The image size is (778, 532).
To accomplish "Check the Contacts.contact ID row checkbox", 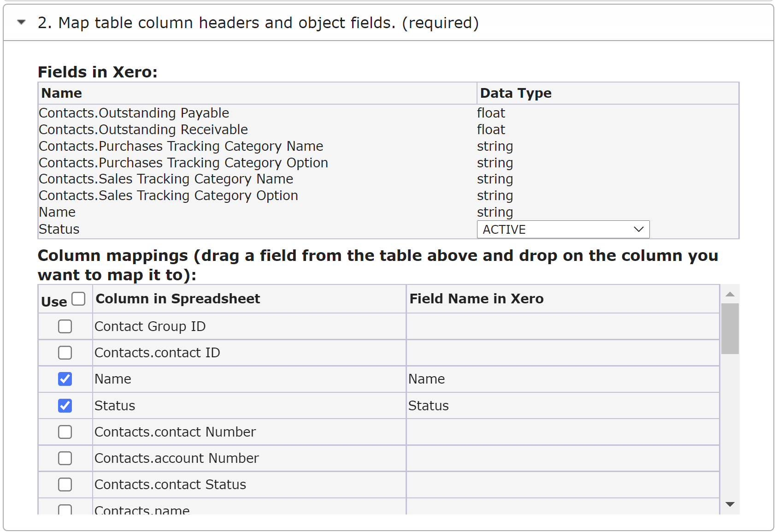I will tap(65, 353).
